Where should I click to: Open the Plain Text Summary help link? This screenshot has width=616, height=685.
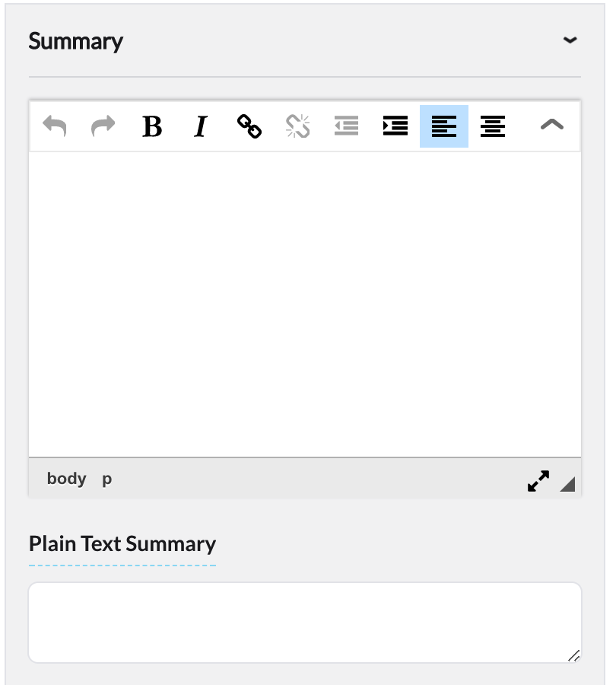click(122, 543)
